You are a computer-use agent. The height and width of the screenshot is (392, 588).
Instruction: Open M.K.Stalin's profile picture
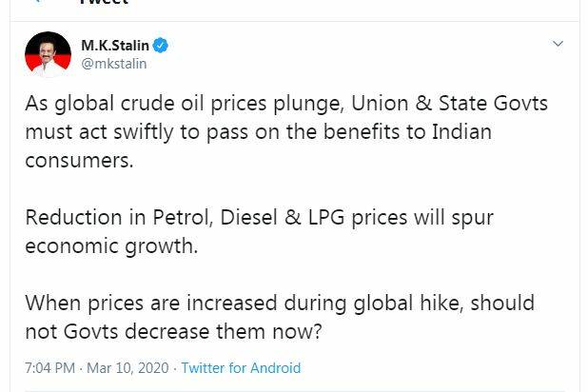[48, 54]
